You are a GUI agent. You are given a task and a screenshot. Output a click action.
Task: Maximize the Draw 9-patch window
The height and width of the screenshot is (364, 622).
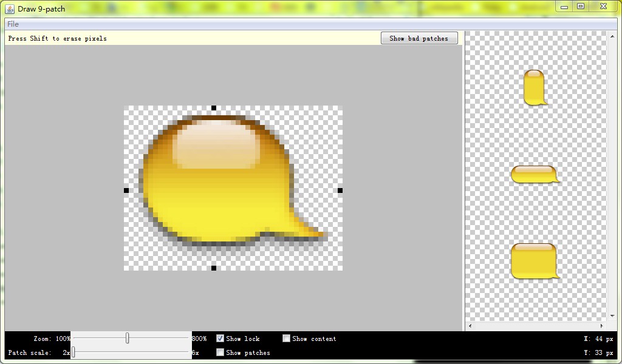tap(581, 6)
